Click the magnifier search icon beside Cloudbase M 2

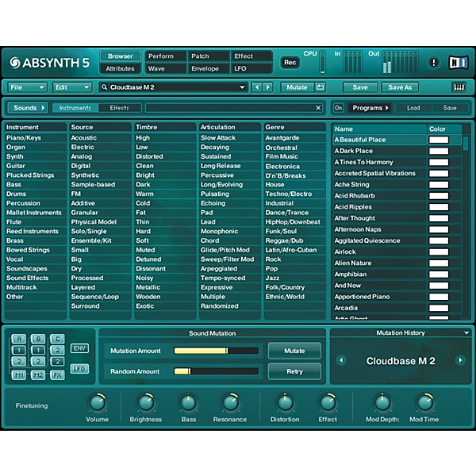104,87
